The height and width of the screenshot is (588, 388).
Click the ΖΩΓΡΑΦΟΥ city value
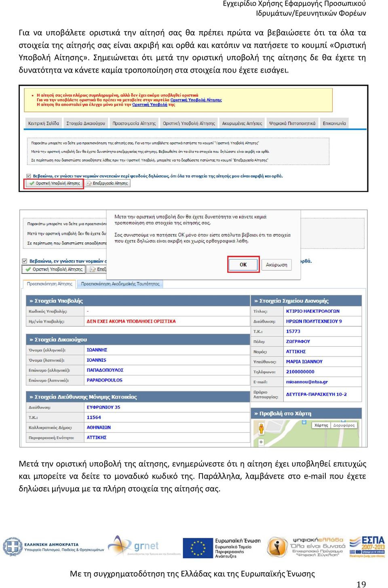pos(298,341)
